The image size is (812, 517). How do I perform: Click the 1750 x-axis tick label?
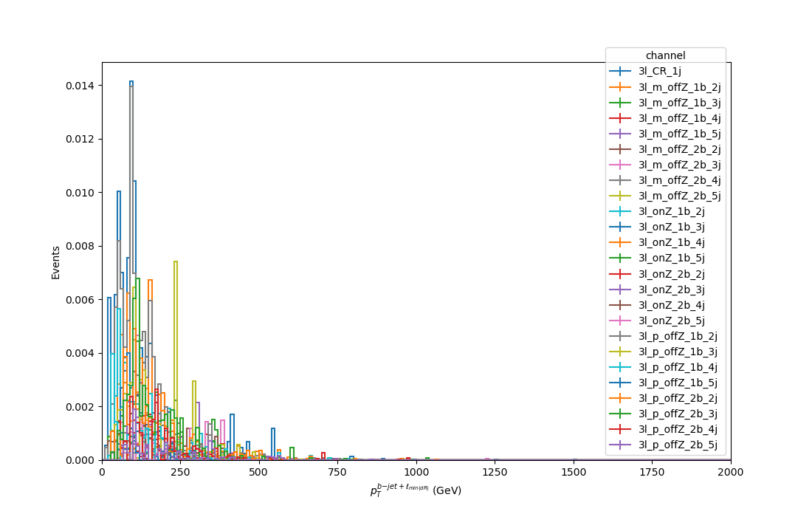click(x=652, y=473)
